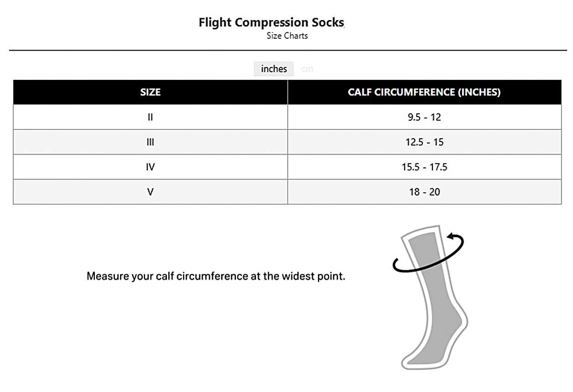This screenshot has width=573, height=392.
Task: Click the Flight Compression Socks title
Action: coord(271,22)
